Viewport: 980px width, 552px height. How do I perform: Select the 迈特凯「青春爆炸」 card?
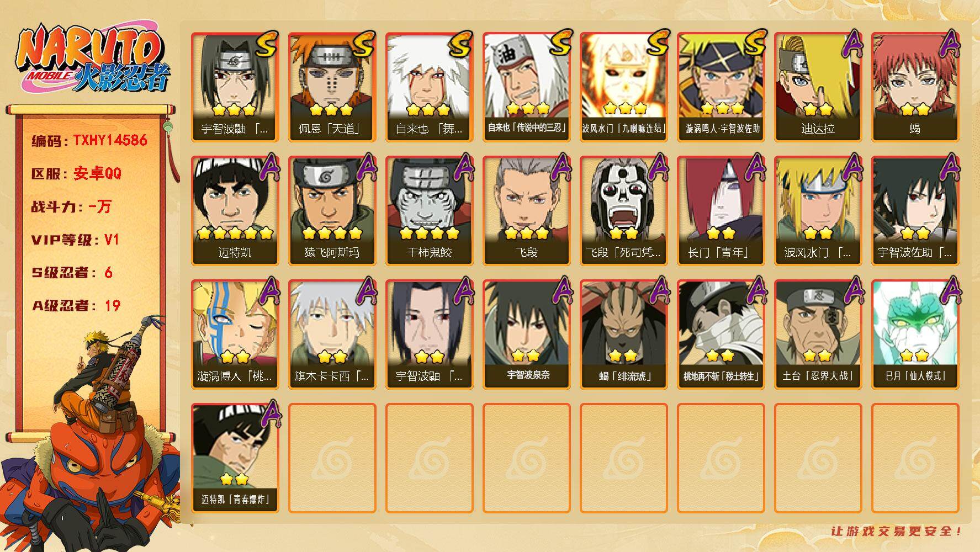point(235,458)
